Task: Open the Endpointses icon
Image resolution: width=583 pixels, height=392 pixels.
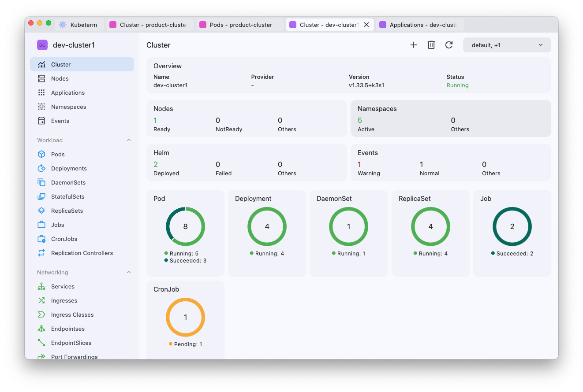Action: (41, 329)
